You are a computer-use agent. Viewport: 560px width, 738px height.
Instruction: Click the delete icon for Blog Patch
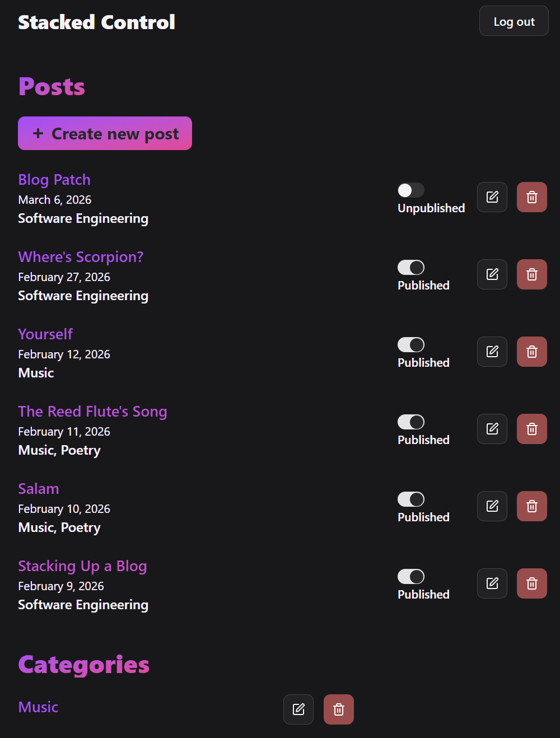coord(531,197)
